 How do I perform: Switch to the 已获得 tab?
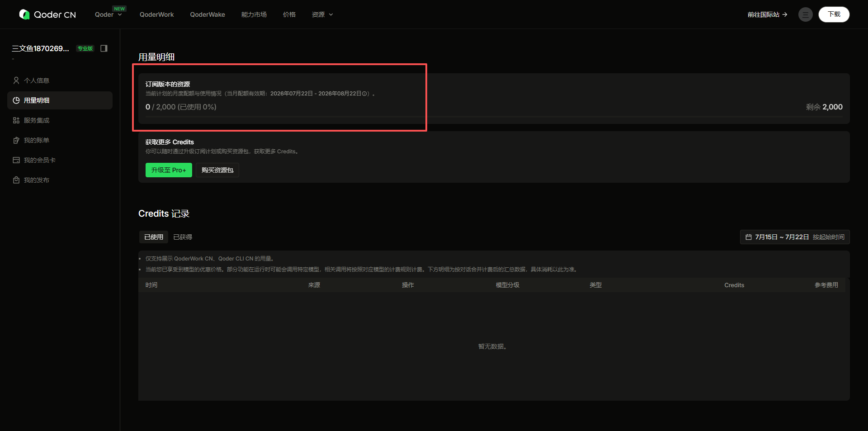coord(183,237)
